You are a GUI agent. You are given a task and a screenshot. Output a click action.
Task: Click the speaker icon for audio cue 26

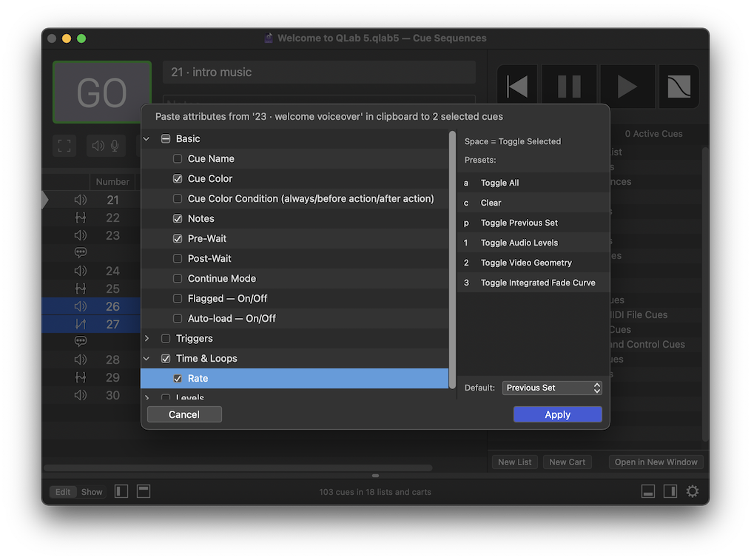[81, 306]
